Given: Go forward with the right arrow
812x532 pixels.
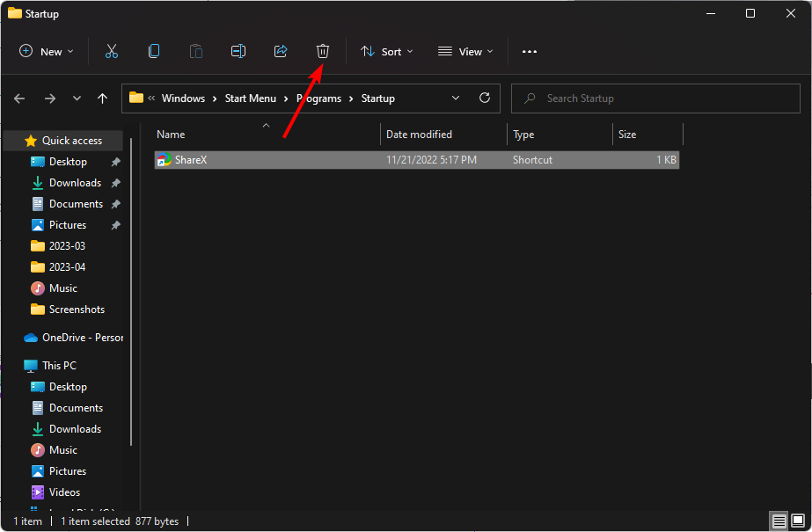Looking at the screenshot, I should coord(50,98).
